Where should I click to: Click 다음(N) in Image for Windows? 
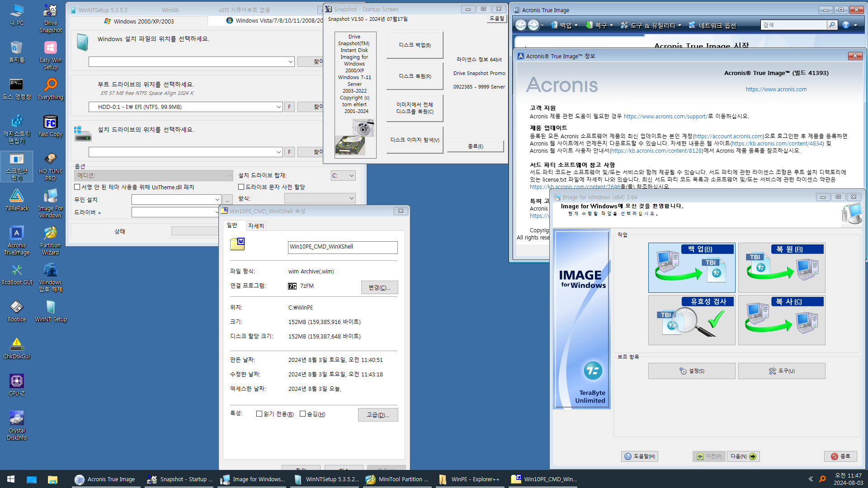pos(743,456)
